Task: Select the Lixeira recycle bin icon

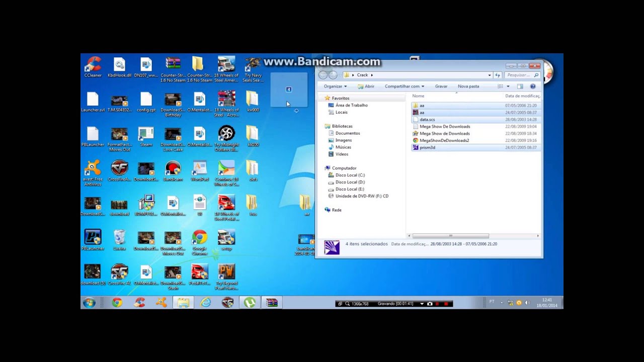Action: coord(119,240)
